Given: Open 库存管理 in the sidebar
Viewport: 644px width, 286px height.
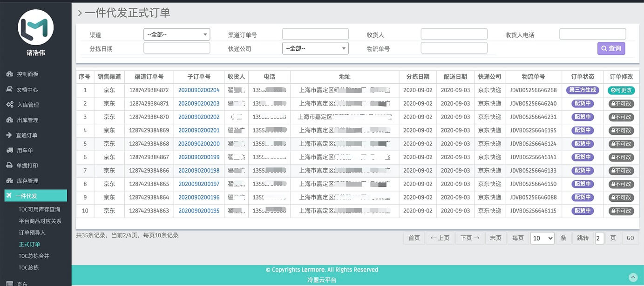Looking at the screenshot, I should coord(27,180).
